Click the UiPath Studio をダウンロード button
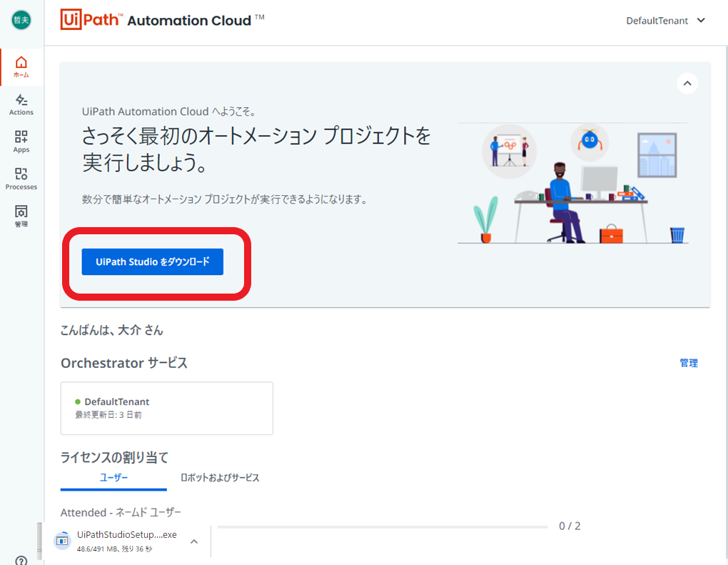728x565 pixels. [152, 262]
